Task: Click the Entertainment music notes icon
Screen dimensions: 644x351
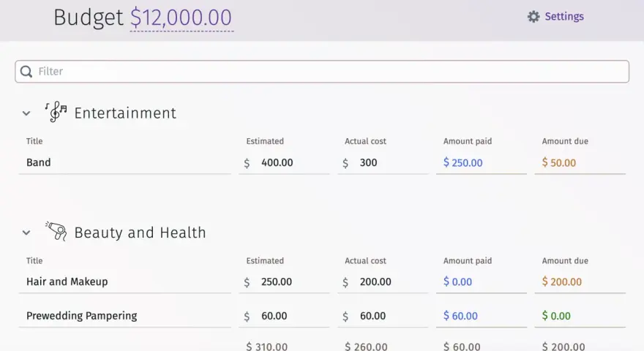Action: point(56,112)
